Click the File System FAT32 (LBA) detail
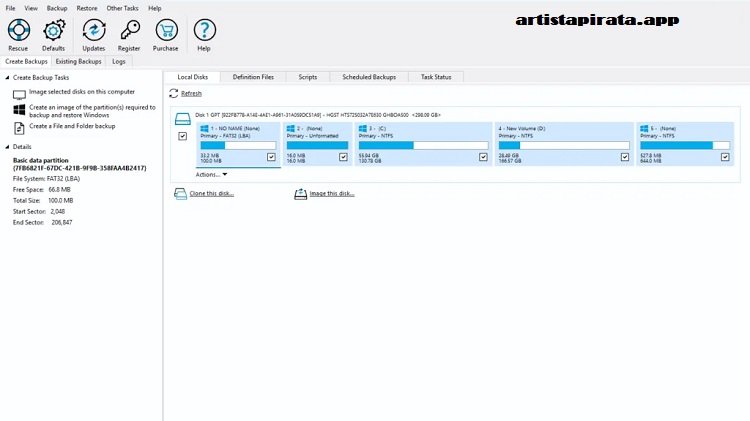 (46, 179)
